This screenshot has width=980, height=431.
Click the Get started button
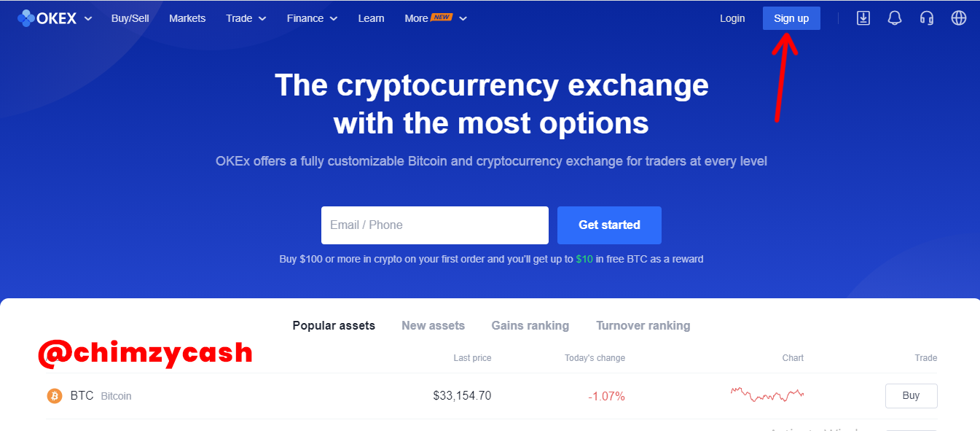tap(609, 225)
